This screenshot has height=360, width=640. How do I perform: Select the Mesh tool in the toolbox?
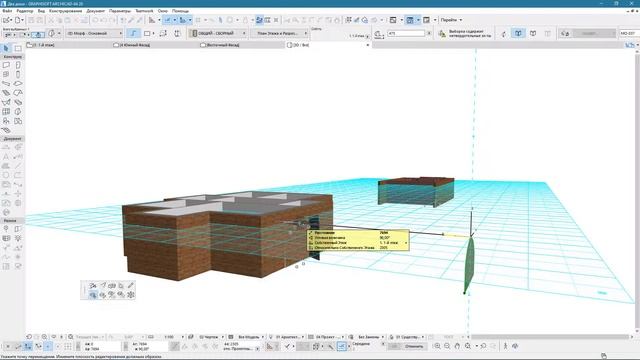click(6, 131)
